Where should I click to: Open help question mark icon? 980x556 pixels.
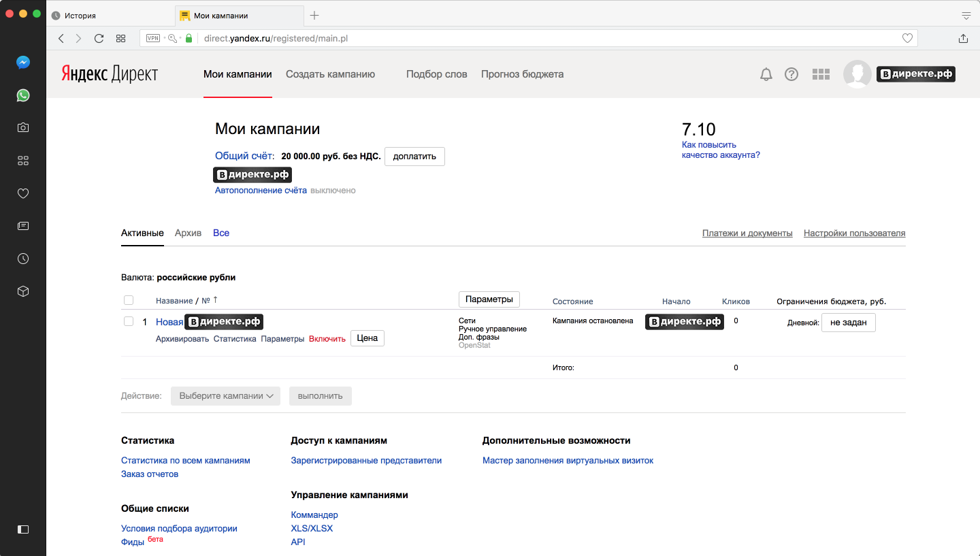coord(791,74)
